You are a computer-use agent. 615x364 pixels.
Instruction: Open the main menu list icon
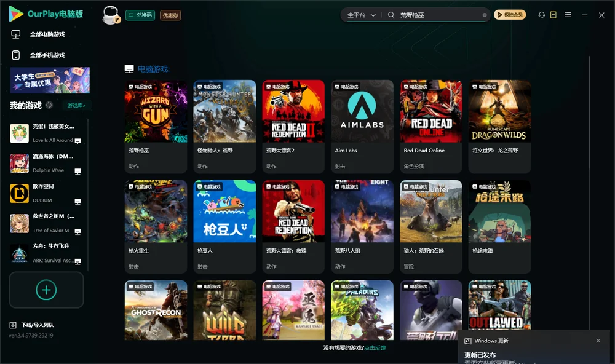pyautogui.click(x=568, y=15)
